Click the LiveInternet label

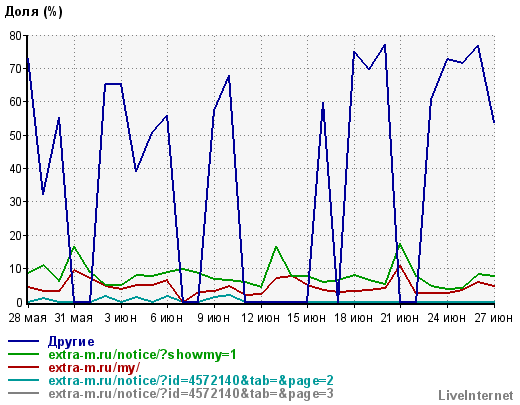click(476, 396)
